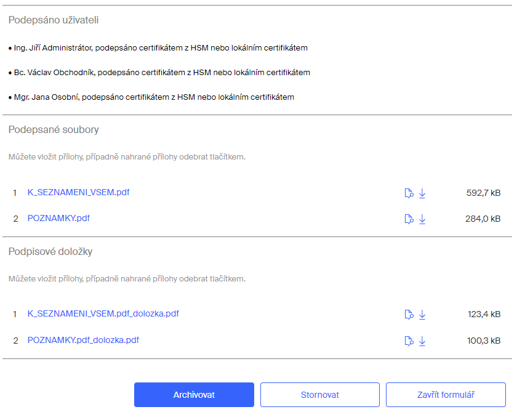Click the Podepsané soubory section heading
The width and height of the screenshot is (517, 420).
(x=54, y=130)
